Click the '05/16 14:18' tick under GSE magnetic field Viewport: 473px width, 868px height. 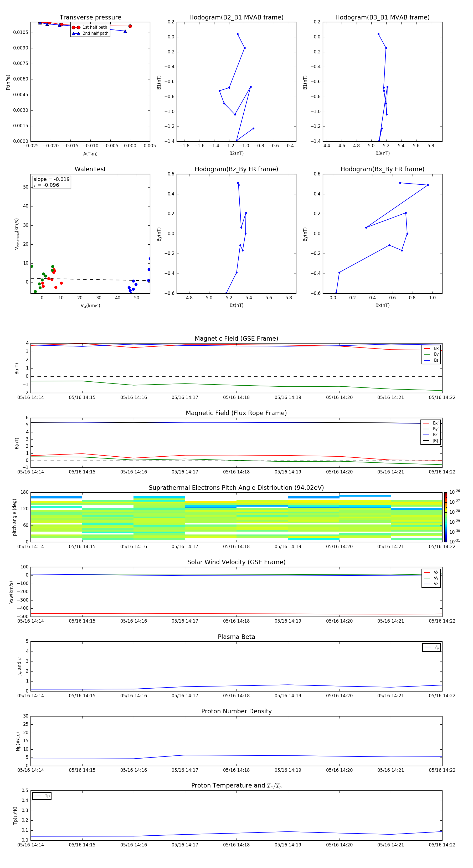click(236, 397)
